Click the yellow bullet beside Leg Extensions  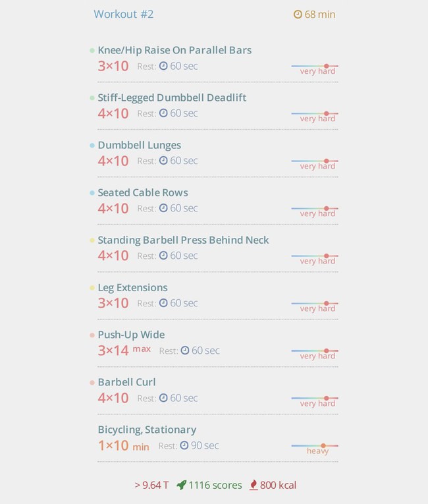point(92,288)
